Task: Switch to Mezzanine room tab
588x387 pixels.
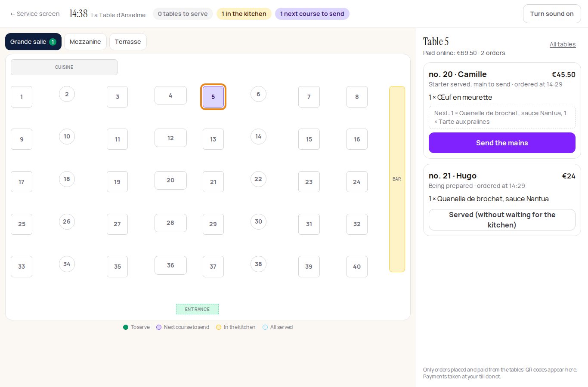Action: (x=85, y=42)
